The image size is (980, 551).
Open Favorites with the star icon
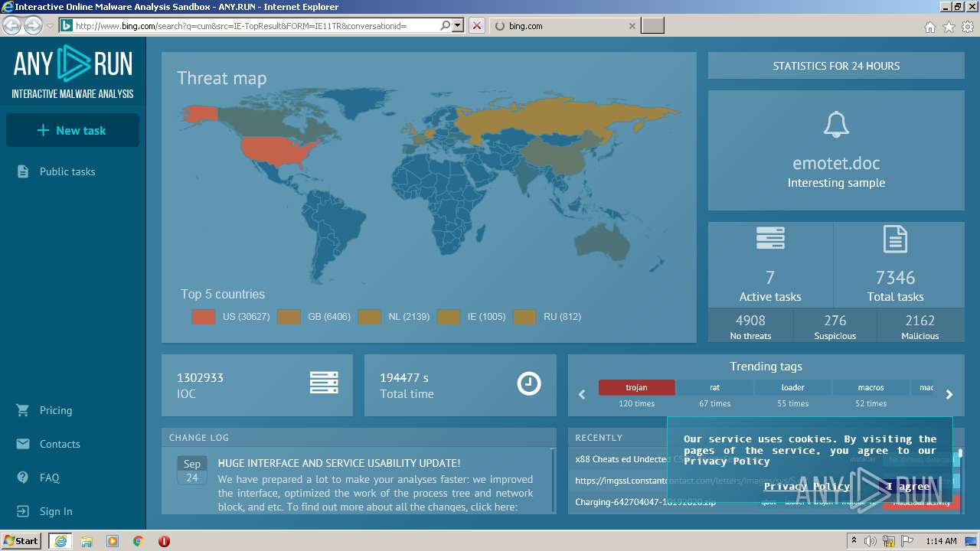pyautogui.click(x=949, y=27)
